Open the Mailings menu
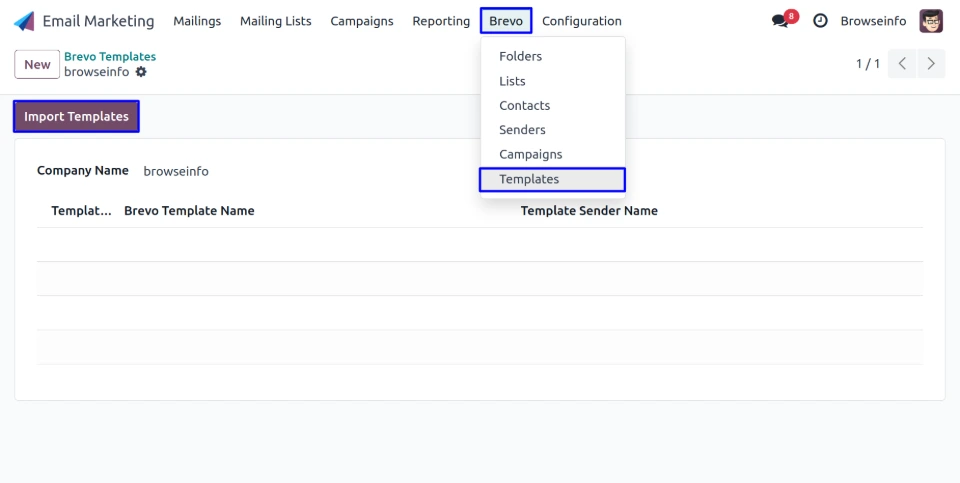Image resolution: width=960 pixels, height=483 pixels. (x=197, y=21)
